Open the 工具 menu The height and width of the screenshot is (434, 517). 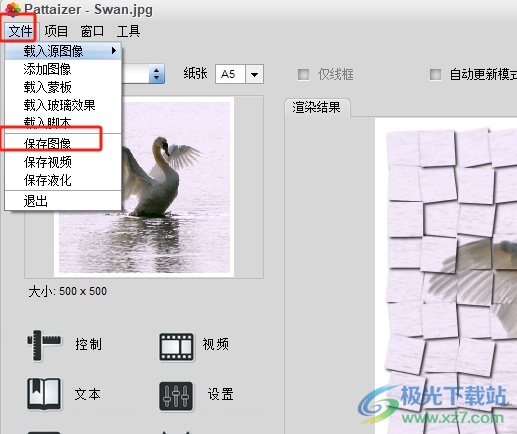pos(128,31)
